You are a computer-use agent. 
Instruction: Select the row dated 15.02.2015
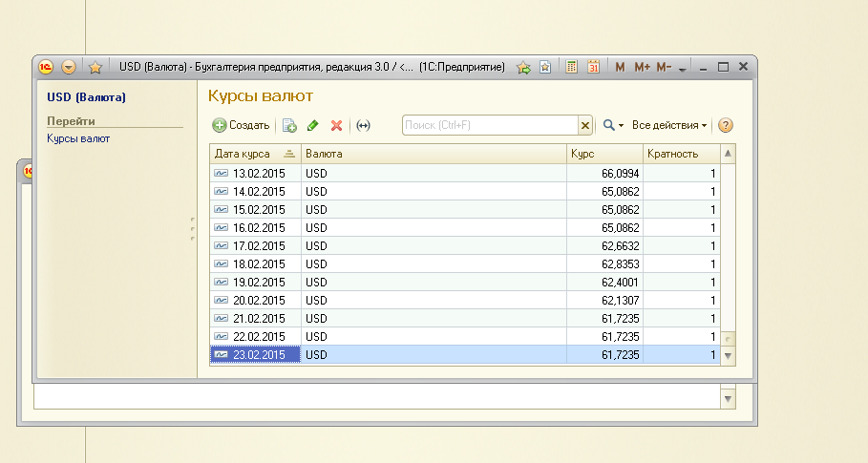[x=465, y=210]
